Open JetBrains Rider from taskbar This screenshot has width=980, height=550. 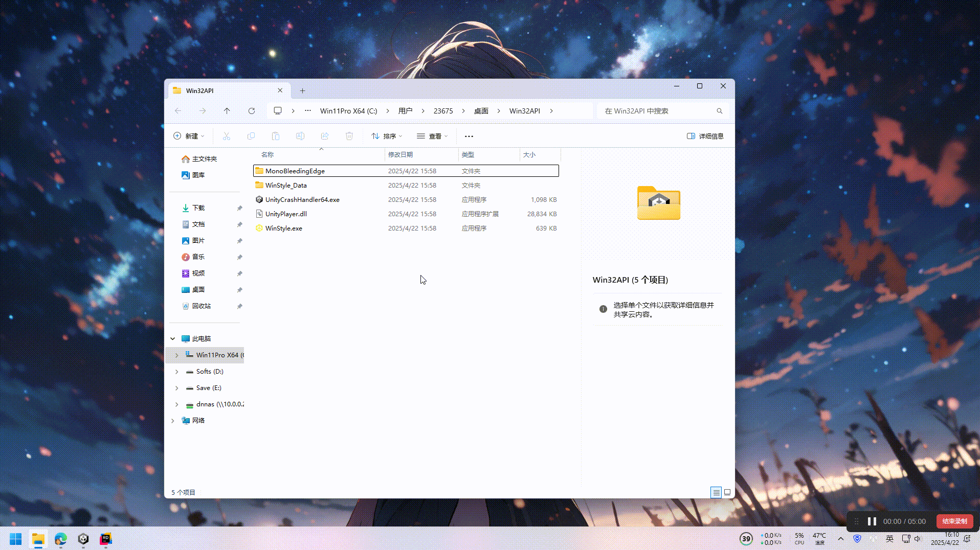coord(106,539)
